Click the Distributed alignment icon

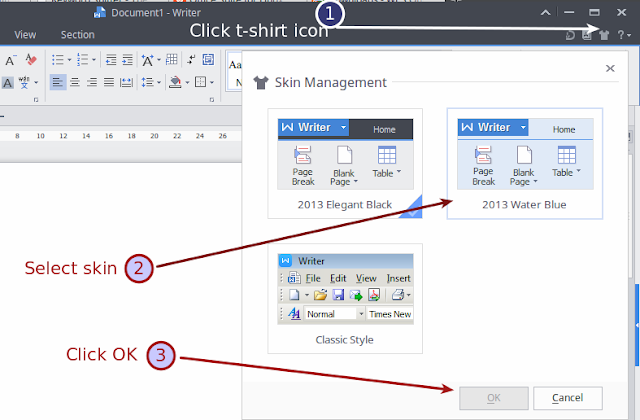click(126, 82)
